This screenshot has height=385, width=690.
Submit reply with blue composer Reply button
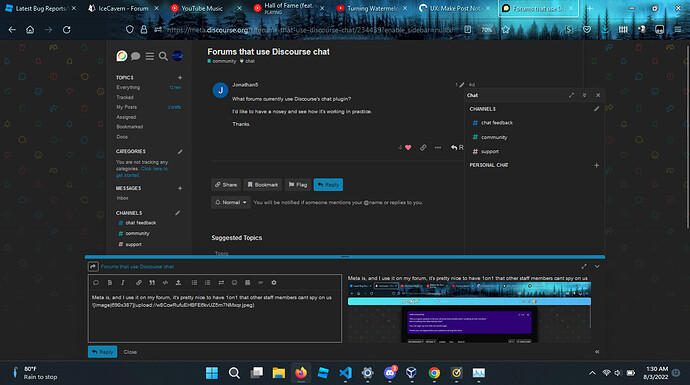tap(103, 352)
